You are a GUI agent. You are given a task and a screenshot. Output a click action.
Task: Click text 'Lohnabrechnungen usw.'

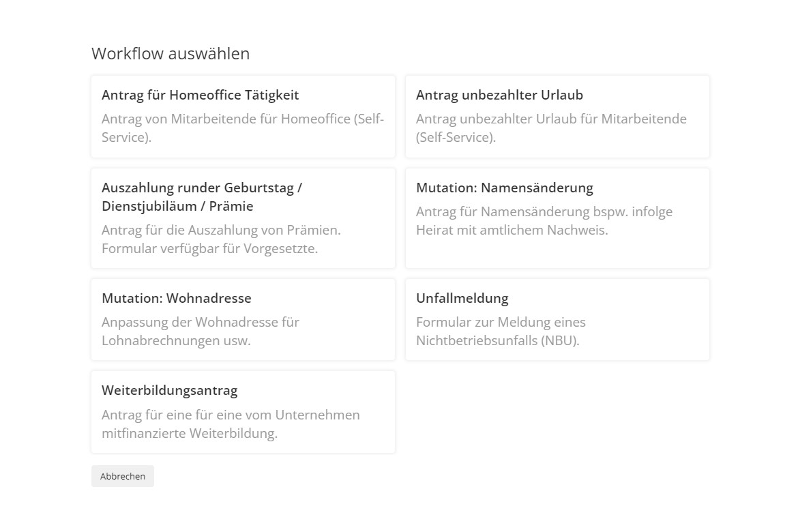point(176,341)
